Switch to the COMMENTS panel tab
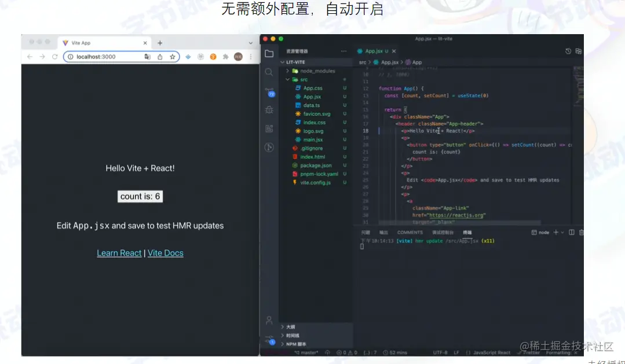625x364 pixels. coord(410,232)
